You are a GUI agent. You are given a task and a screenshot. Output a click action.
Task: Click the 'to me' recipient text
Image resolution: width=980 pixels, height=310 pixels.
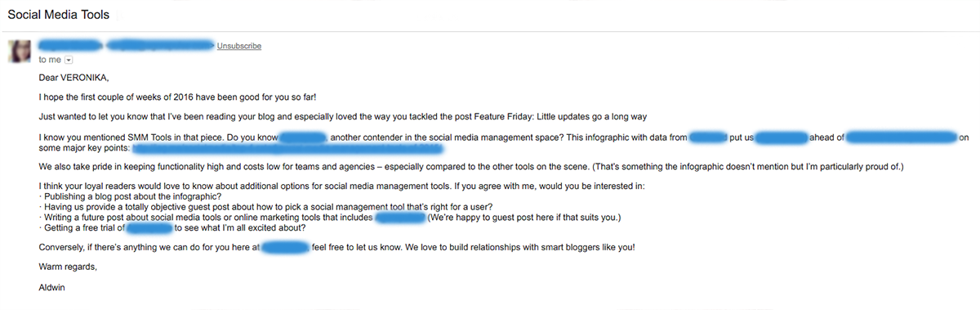(x=50, y=60)
